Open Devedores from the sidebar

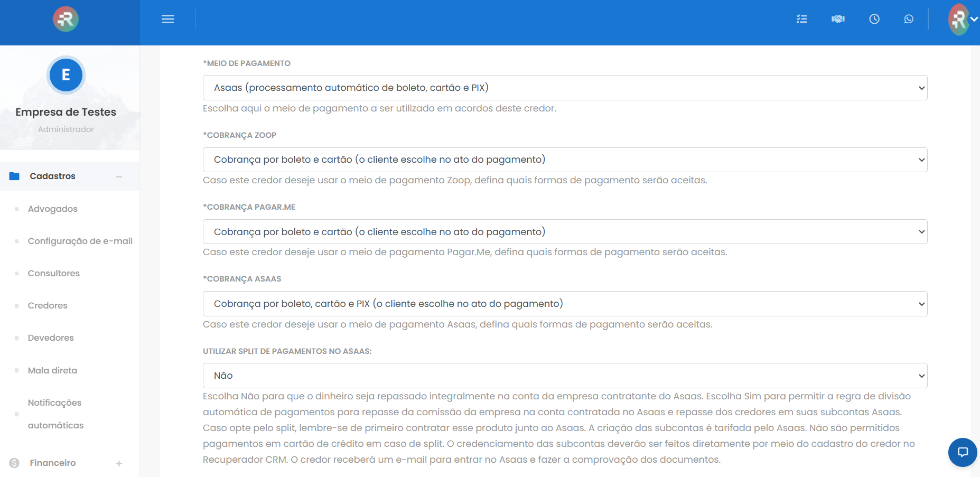(51, 338)
